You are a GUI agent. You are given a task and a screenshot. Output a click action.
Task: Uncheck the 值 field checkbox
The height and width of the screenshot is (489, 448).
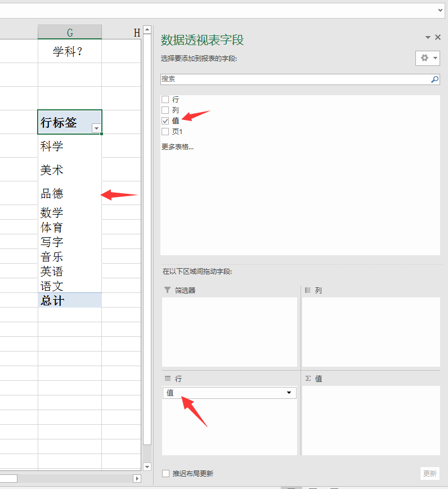[x=165, y=121]
